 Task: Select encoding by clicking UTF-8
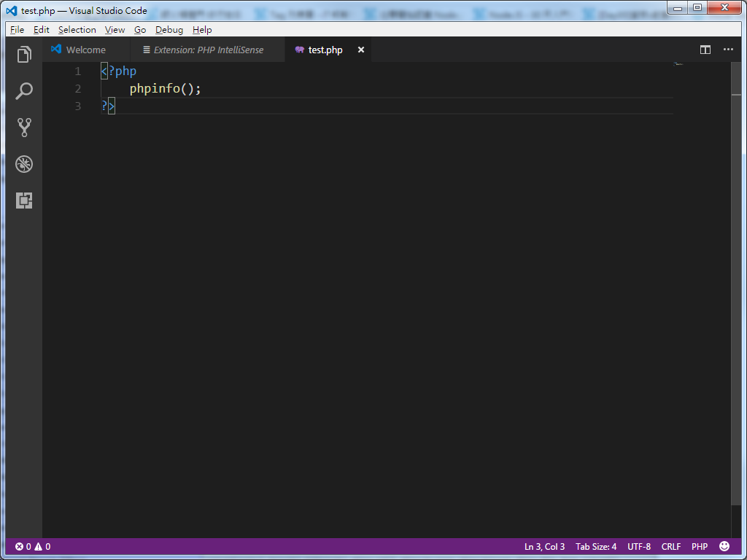coord(639,546)
